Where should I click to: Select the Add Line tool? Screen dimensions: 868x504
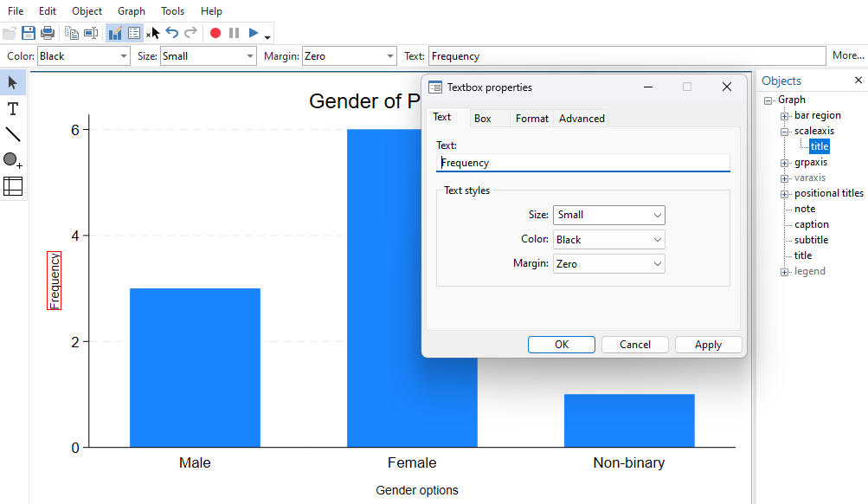click(x=13, y=134)
